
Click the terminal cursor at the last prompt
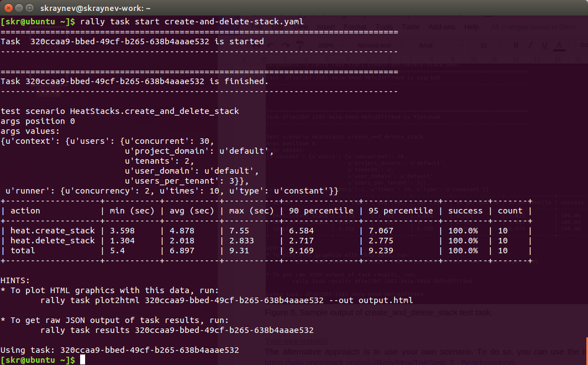point(82,360)
